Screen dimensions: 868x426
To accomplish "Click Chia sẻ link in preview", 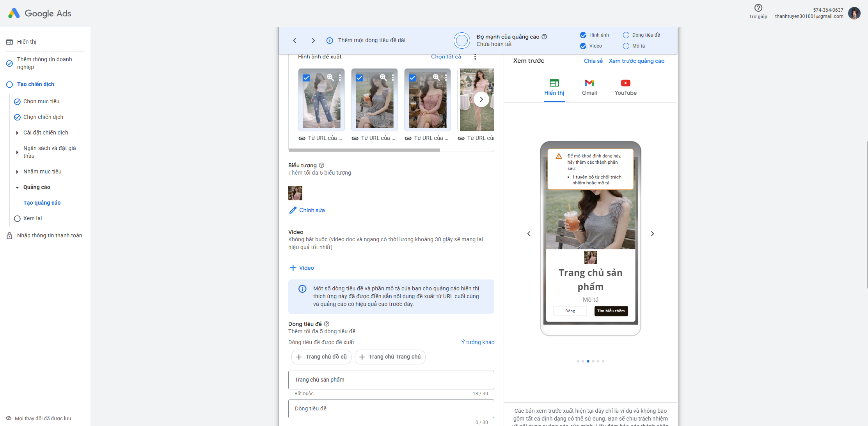I will click(x=593, y=61).
